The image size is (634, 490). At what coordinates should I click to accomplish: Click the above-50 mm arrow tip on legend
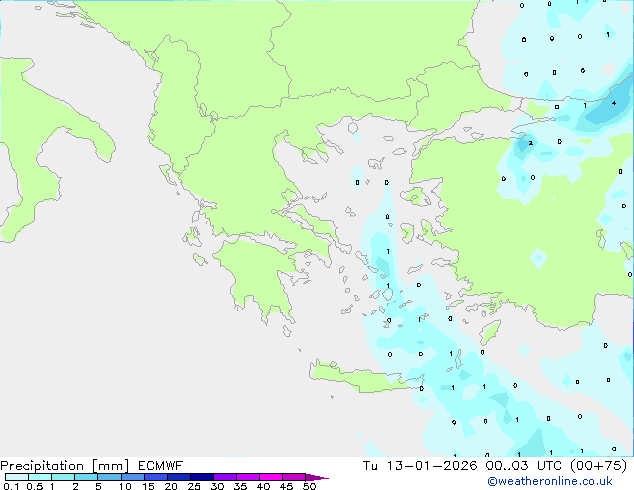[x=317, y=477]
